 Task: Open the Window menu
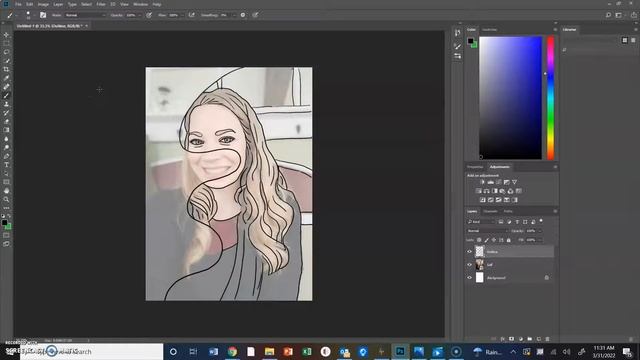pyautogui.click(x=140, y=4)
